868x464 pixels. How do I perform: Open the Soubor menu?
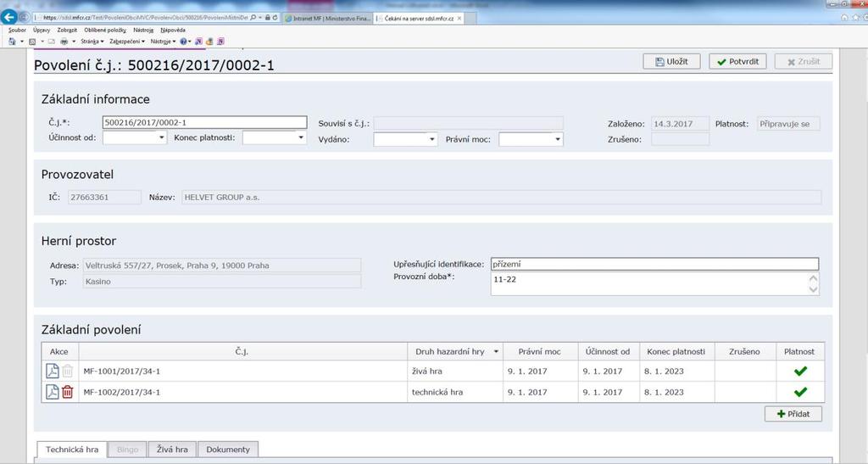click(x=17, y=30)
